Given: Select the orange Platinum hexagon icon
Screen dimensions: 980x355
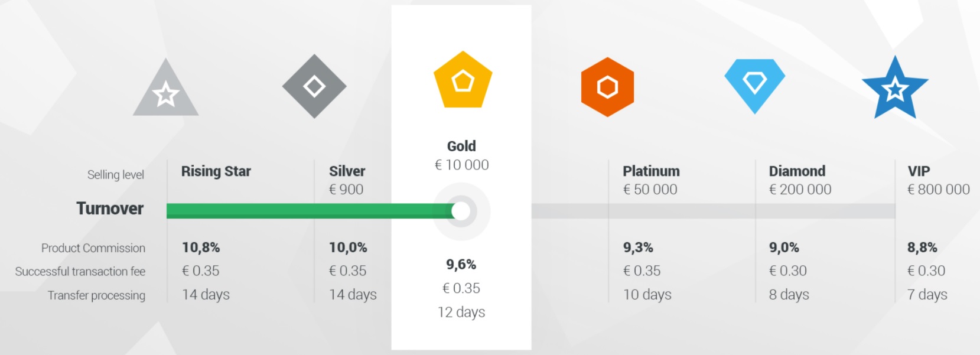Looking at the screenshot, I should 607,87.
